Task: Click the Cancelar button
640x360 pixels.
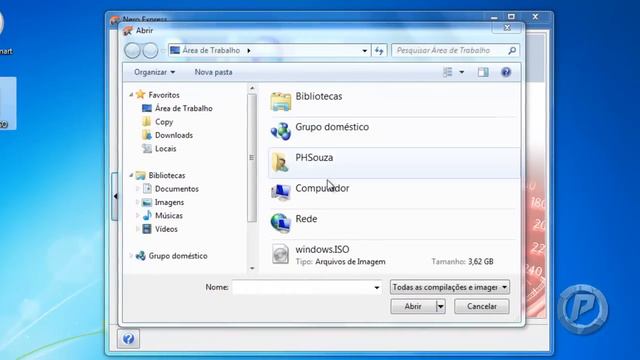Action: (x=482, y=306)
